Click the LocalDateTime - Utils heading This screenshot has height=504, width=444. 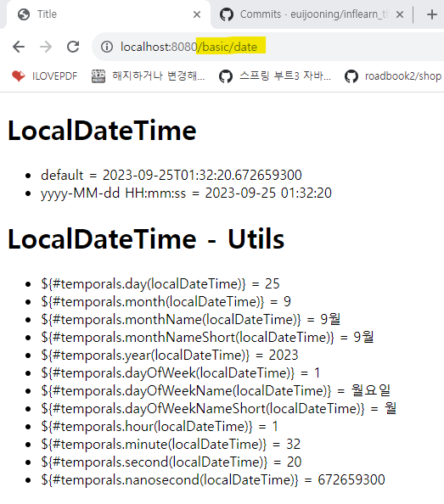[x=146, y=238]
